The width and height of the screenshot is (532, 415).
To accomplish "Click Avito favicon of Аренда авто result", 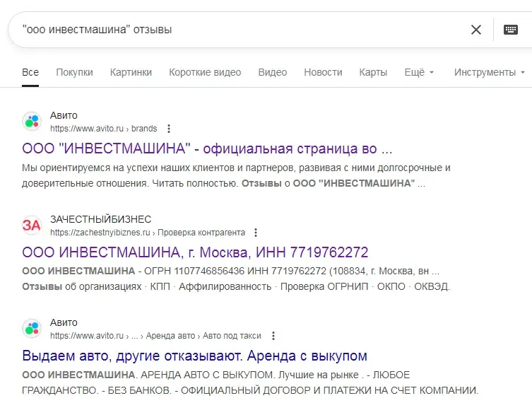I will tap(32, 329).
